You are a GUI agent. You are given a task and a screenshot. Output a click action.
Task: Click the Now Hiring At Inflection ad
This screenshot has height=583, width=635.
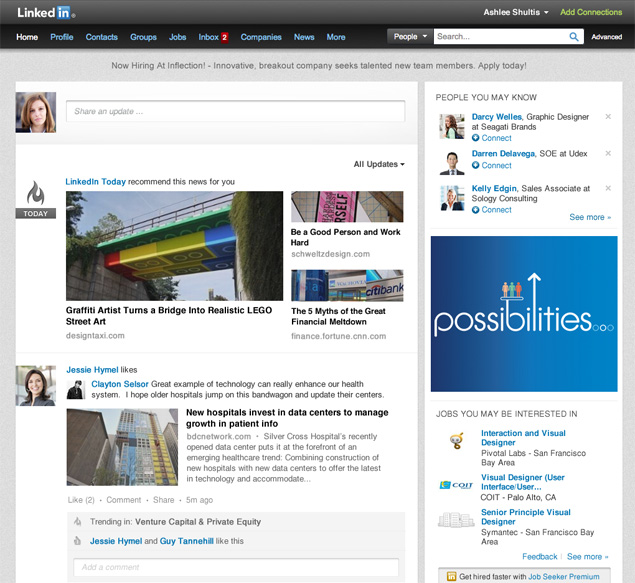tap(319, 66)
